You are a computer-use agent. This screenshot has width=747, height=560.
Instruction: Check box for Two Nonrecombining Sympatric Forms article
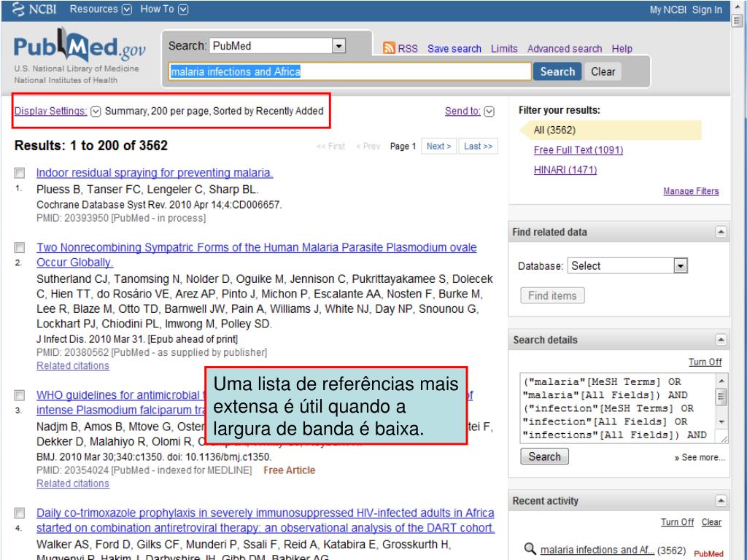[x=20, y=248]
